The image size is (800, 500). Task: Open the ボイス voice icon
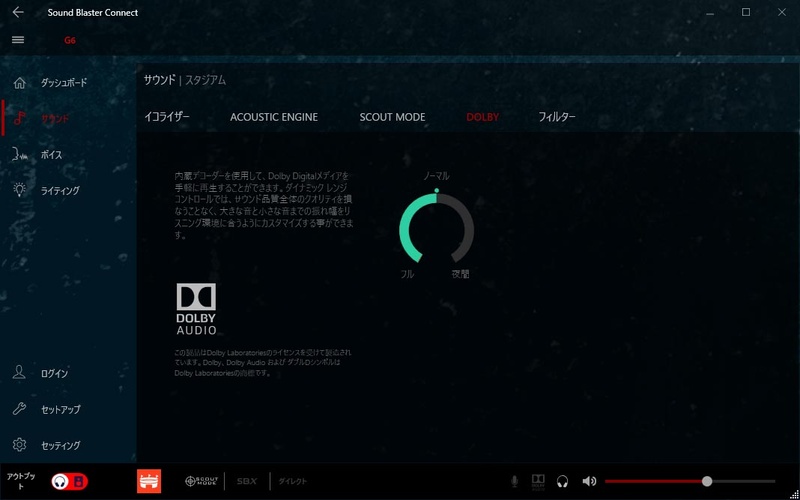(19, 155)
